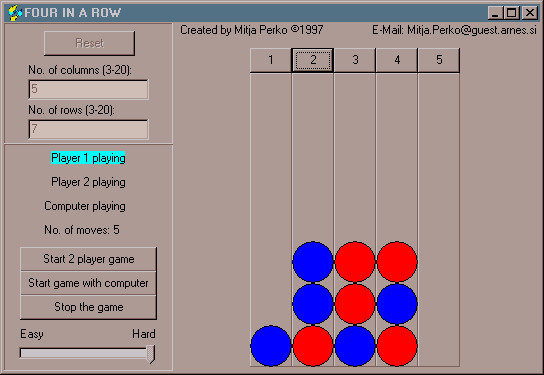Drop a piece in column 1
Screen dimensions: 544x375
271,60
